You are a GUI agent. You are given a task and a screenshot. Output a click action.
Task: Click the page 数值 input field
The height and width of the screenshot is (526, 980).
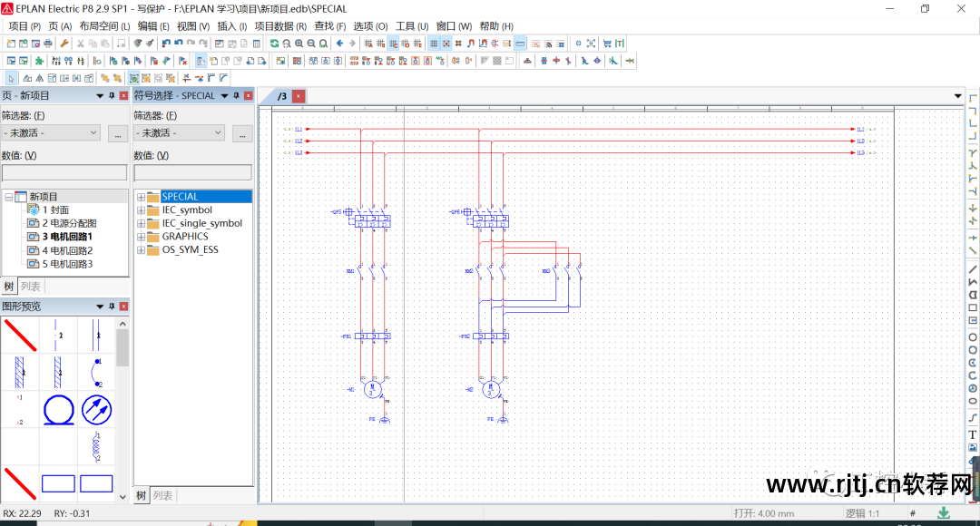(64, 173)
